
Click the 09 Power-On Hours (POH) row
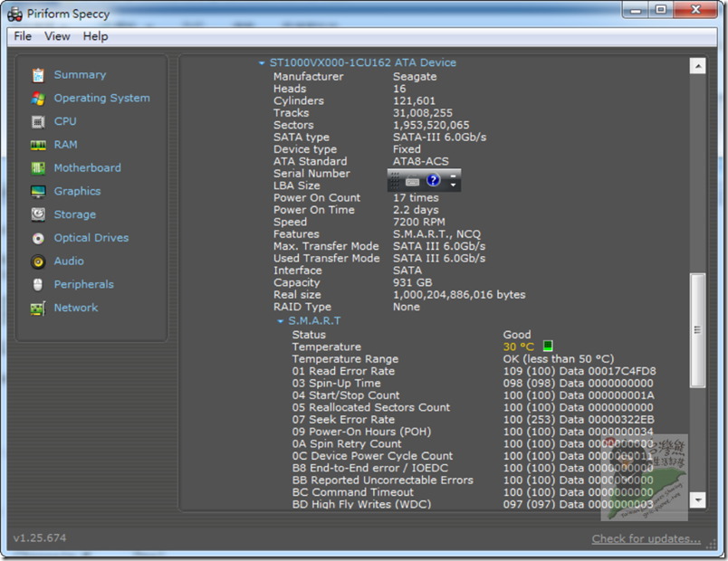pos(473,432)
